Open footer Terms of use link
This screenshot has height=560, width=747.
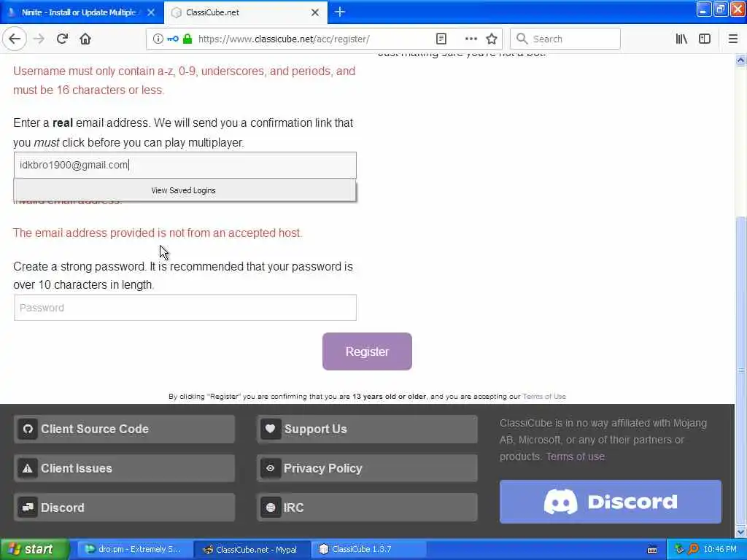pos(575,456)
